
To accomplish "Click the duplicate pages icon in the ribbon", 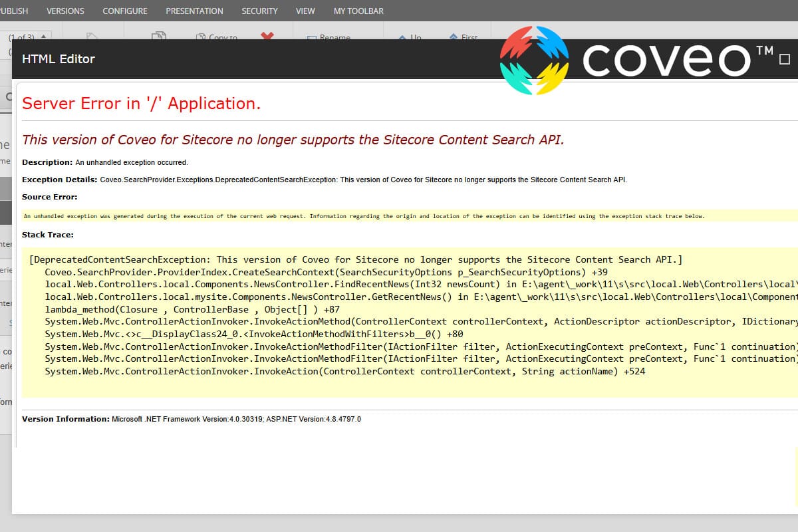I will tap(158, 36).
